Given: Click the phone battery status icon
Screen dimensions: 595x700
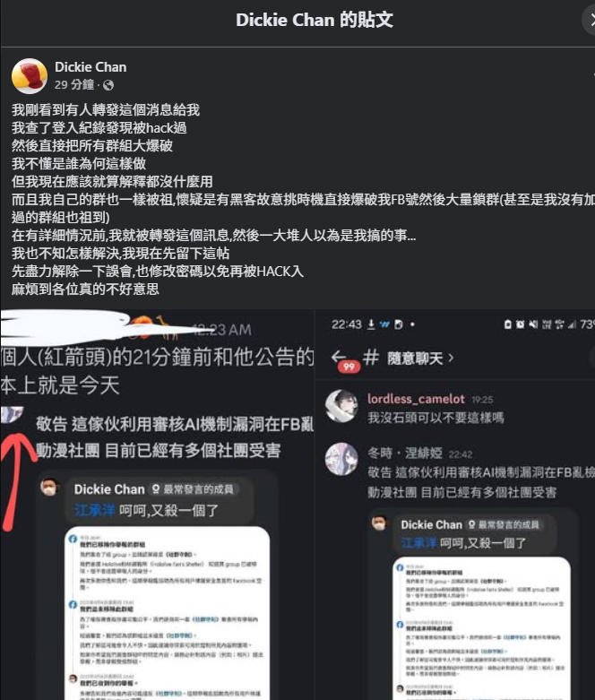Looking at the screenshot, I should click(x=507, y=324).
